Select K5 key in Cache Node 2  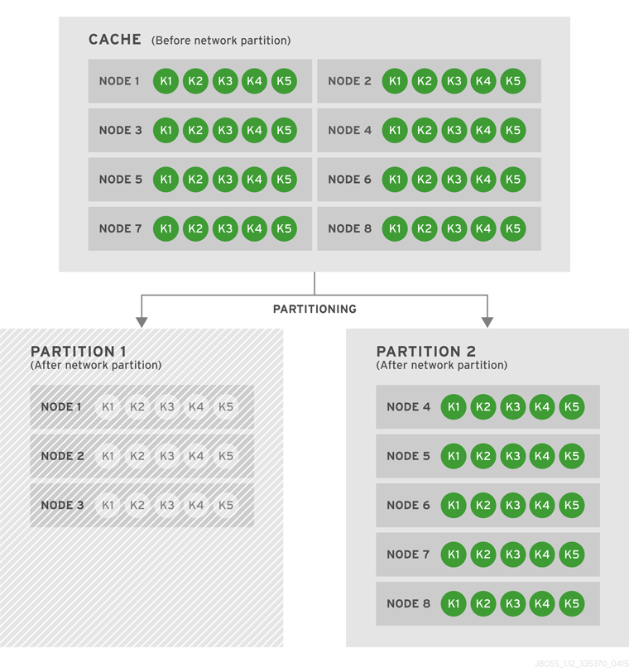pyautogui.click(x=513, y=81)
